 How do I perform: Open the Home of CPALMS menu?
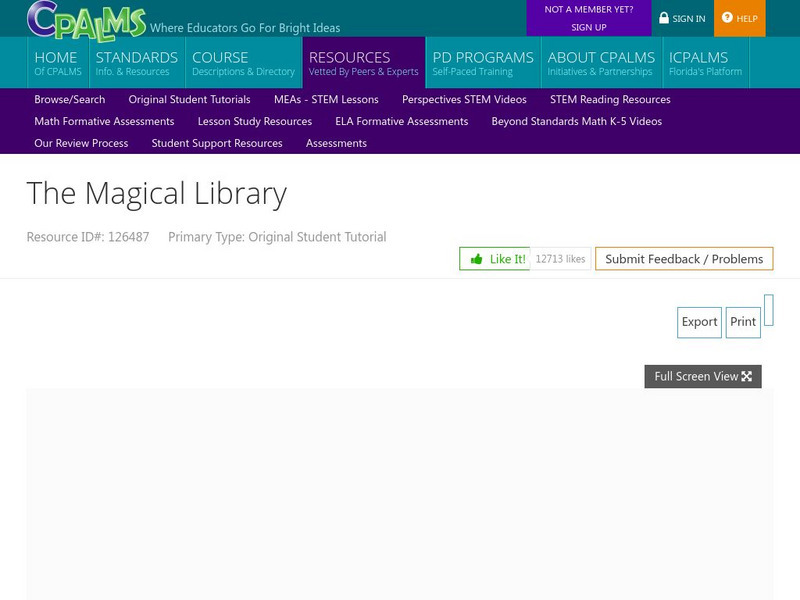(x=57, y=63)
